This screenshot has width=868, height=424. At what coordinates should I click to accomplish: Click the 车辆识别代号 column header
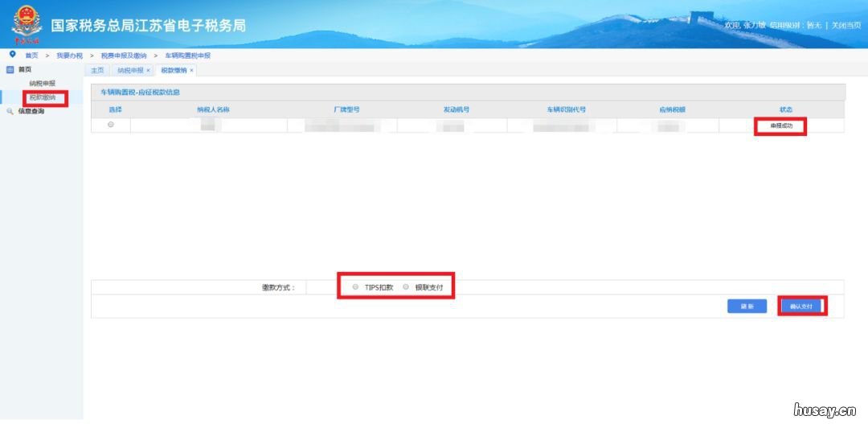pyautogui.click(x=567, y=109)
